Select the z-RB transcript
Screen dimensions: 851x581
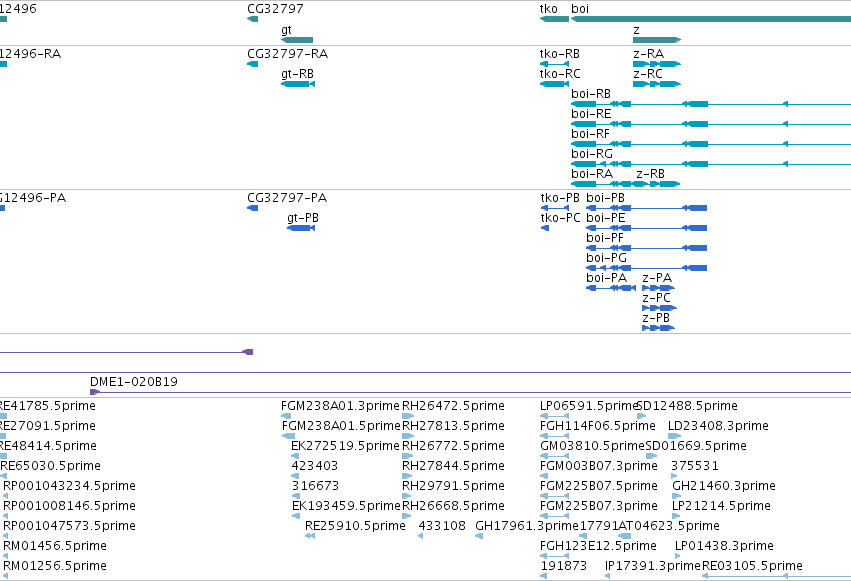(x=657, y=184)
